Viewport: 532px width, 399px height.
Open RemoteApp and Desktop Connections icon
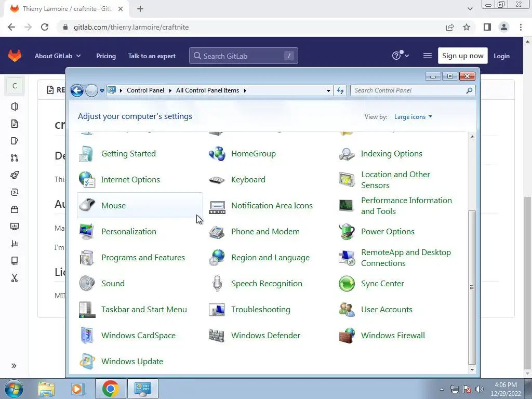tap(347, 258)
